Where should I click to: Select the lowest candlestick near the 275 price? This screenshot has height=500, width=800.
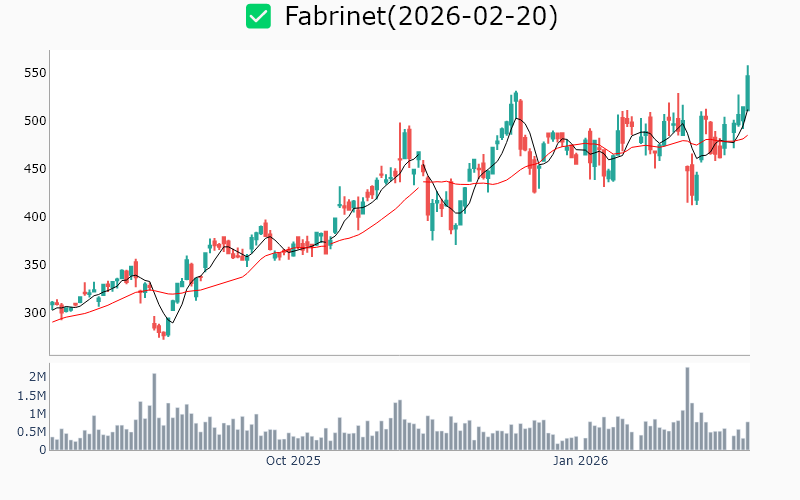163,331
